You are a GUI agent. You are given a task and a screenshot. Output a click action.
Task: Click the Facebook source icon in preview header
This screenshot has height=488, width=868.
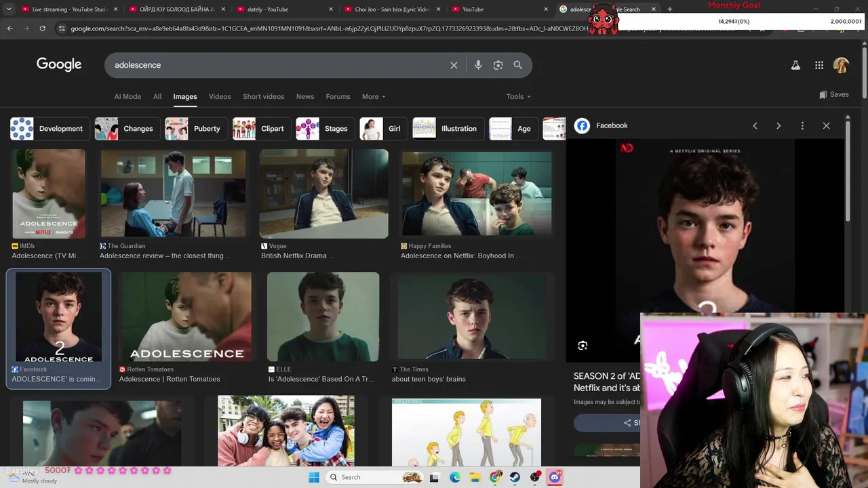point(582,125)
